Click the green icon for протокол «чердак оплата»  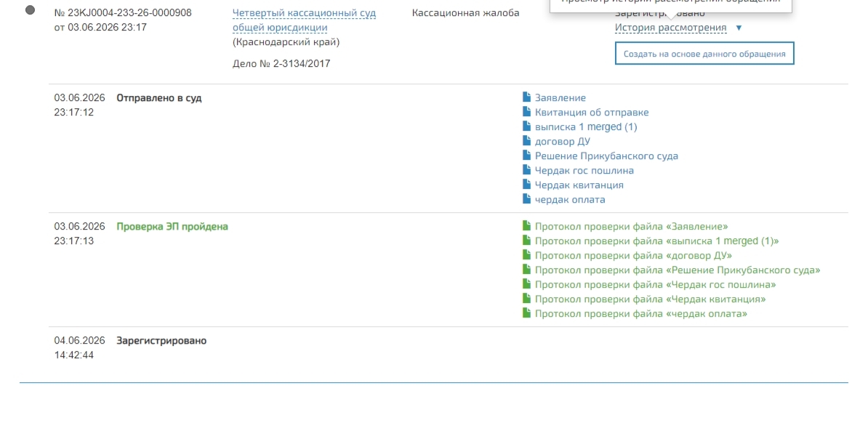526,312
